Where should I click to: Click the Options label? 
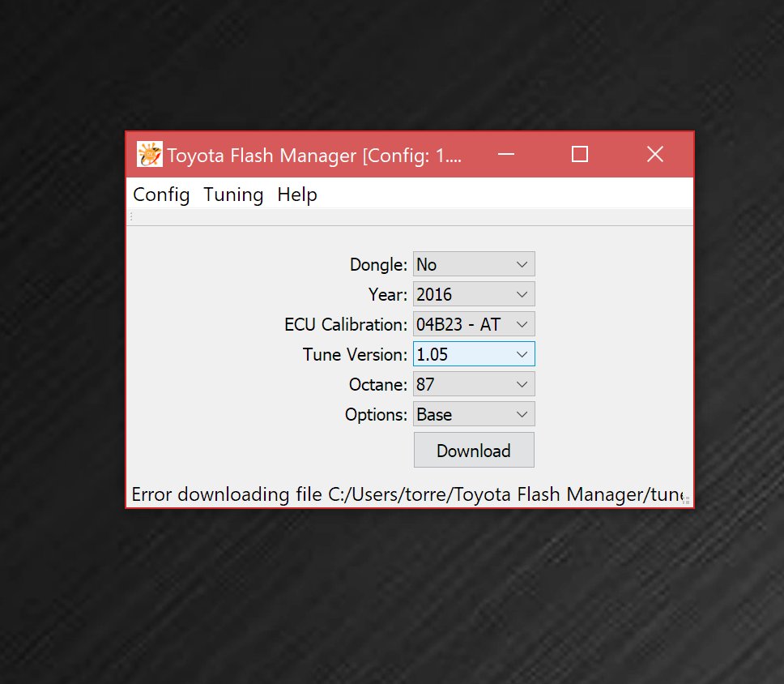tap(376, 415)
